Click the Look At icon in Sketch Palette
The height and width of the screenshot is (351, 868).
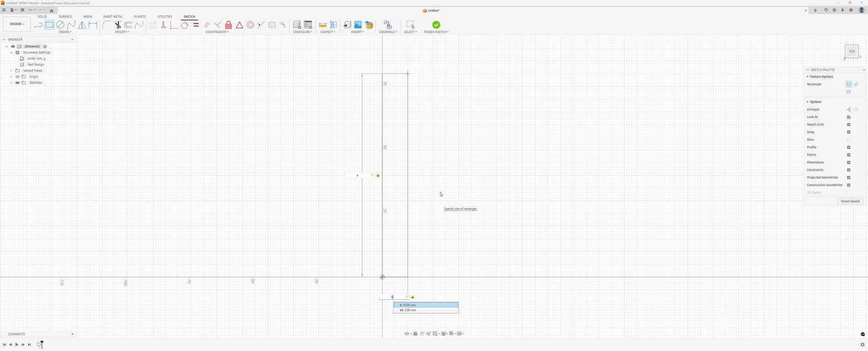tap(849, 117)
